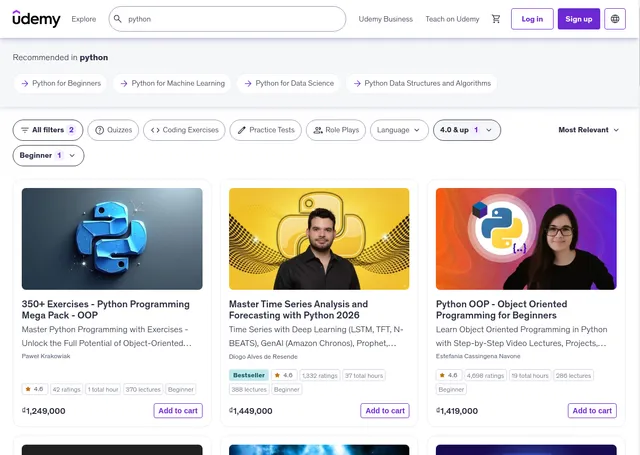This screenshot has width=640, height=455.
Task: Click the globe language selector icon
Action: click(615, 19)
